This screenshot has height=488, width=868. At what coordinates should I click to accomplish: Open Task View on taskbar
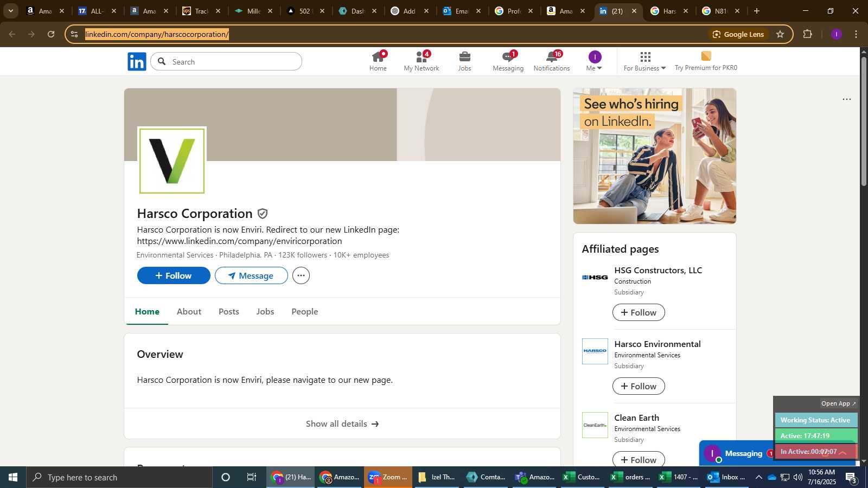(252, 477)
